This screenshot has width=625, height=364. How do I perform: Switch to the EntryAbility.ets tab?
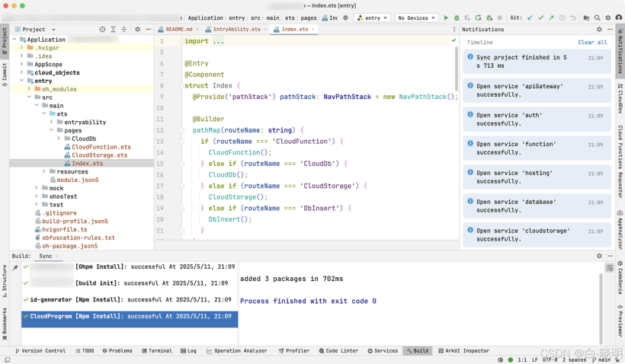(x=236, y=30)
